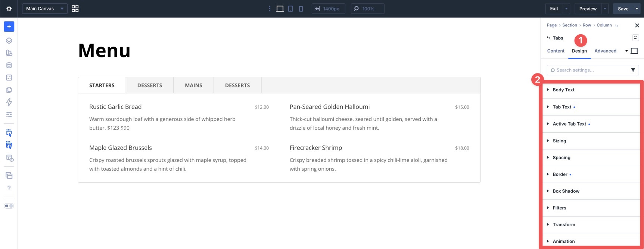Expand the Filters section
644x249 pixels.
click(591, 208)
